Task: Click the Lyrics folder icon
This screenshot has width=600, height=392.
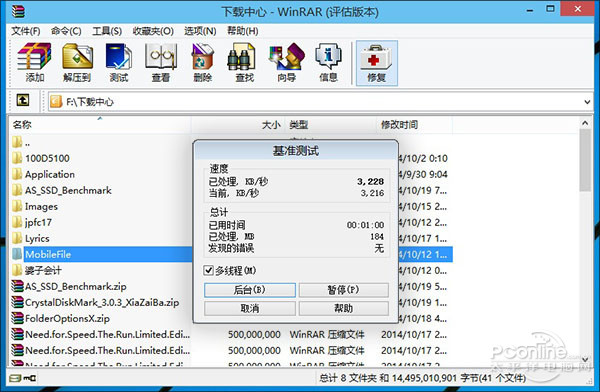Action: pos(17,238)
